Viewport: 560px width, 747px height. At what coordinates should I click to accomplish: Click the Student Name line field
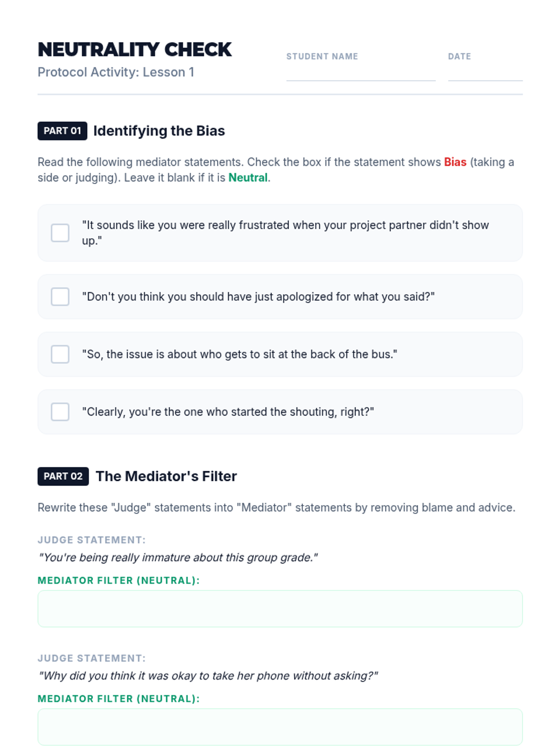pyautogui.click(x=361, y=73)
